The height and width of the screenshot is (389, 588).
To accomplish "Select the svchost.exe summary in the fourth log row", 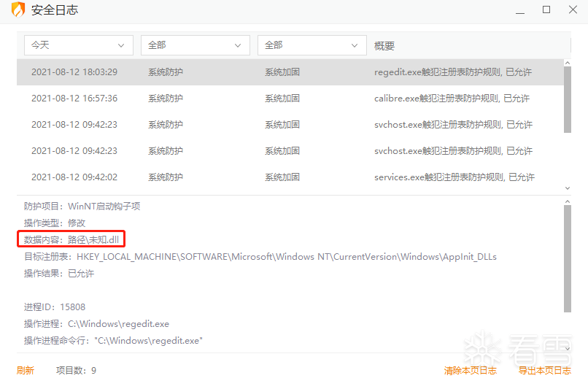I will [453, 151].
